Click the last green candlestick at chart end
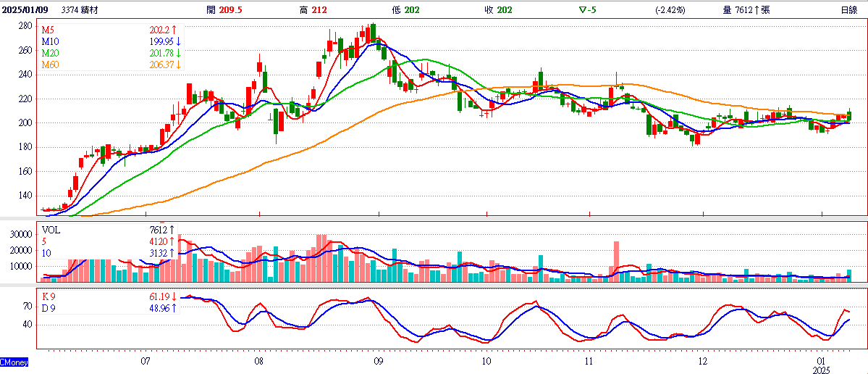Viewport: 868px width, 374px height. click(849, 115)
